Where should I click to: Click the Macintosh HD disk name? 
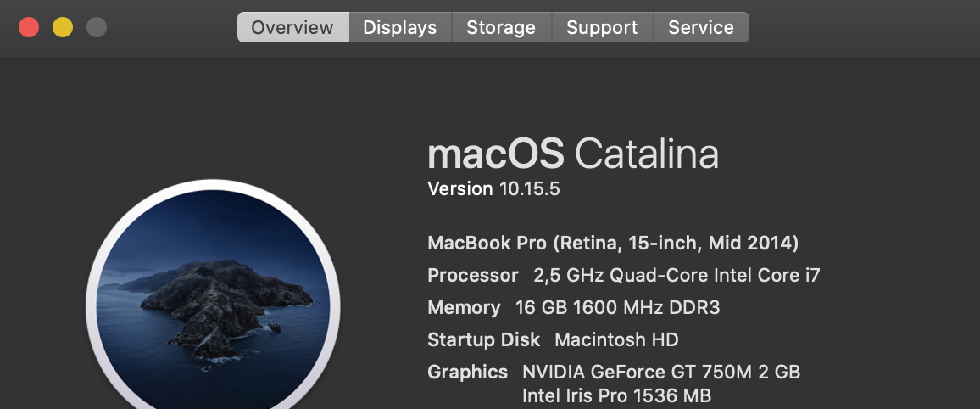pyautogui.click(x=616, y=340)
